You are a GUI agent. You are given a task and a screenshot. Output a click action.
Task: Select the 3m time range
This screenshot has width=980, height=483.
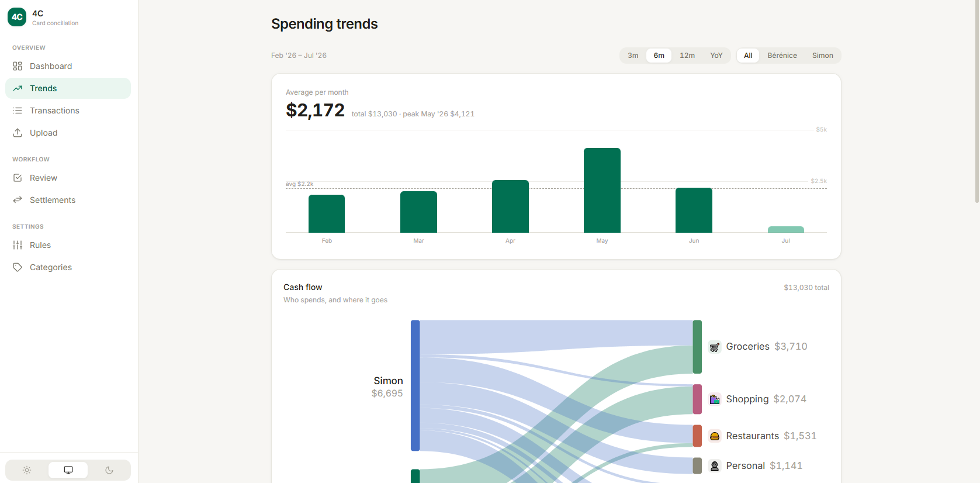(633, 56)
